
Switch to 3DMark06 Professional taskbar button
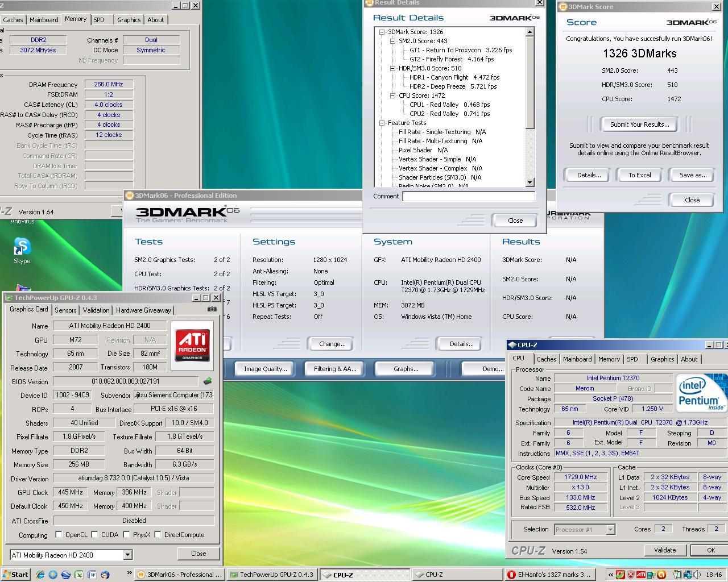pyautogui.click(x=180, y=575)
